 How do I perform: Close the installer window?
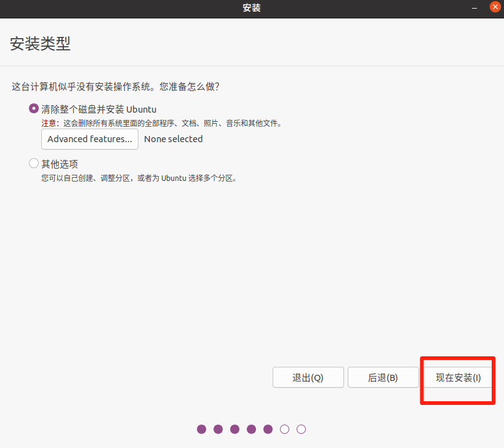(495, 7)
